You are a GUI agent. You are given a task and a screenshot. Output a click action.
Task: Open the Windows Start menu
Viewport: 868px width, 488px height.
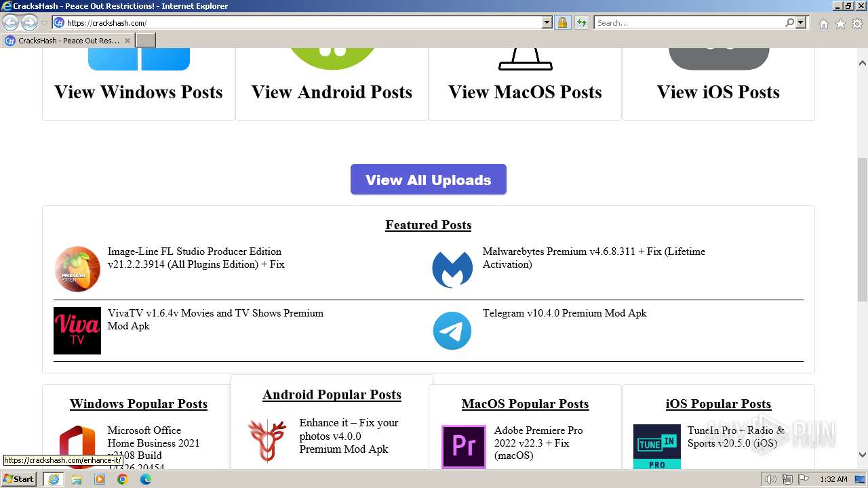pos(19,479)
